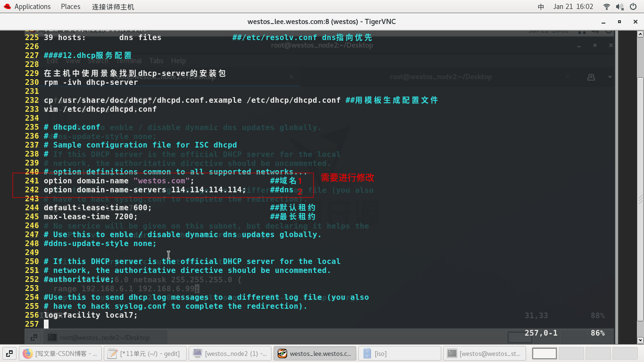Close the TigerVNC window
This screenshot has width=644, height=362.
click(635, 22)
